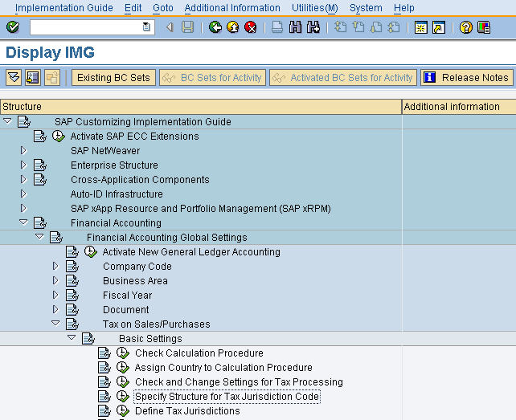Open the command field history dropdown
The width and height of the screenshot is (516, 420).
146,27
